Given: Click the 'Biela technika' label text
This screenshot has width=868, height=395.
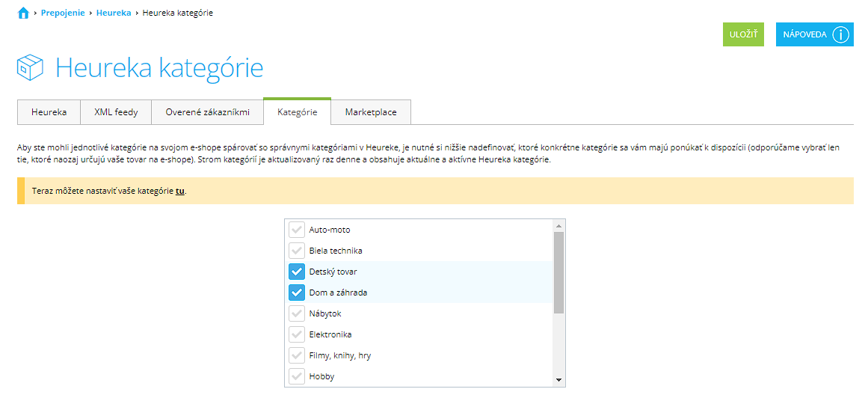Looking at the screenshot, I should click(x=336, y=251).
